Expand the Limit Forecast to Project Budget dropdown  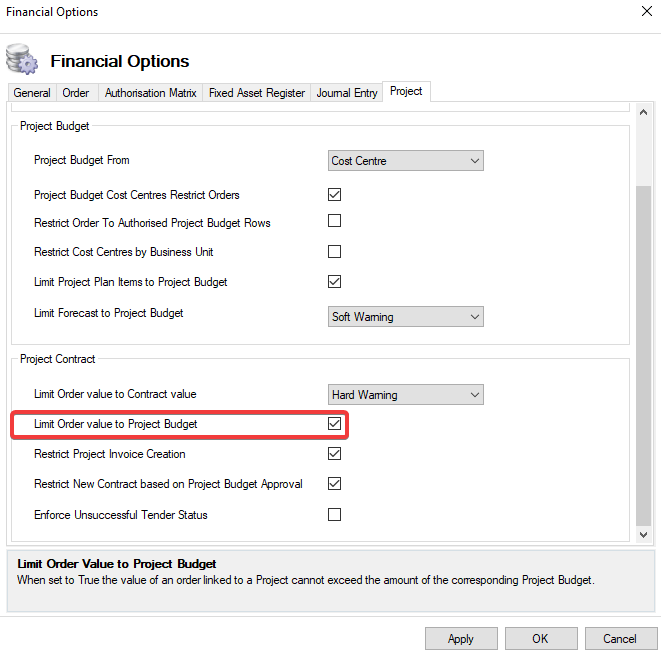pyautogui.click(x=406, y=317)
